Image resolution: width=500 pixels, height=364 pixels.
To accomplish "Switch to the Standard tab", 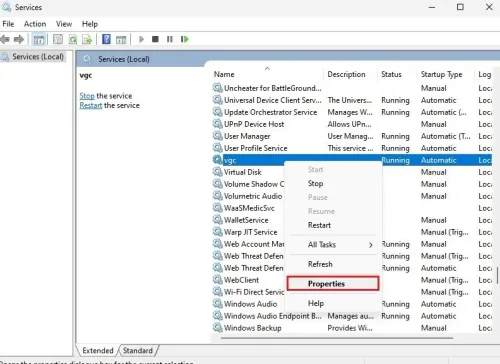I will 138,351.
